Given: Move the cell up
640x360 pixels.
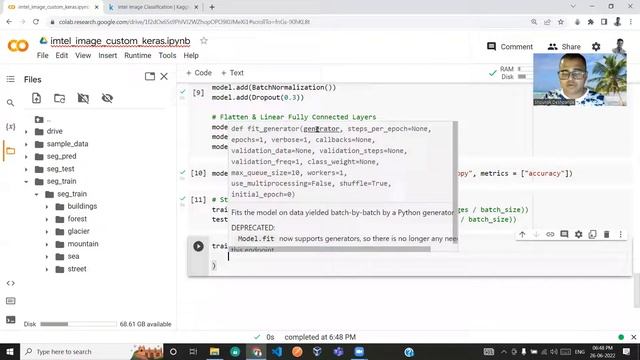Looking at the screenshot, I should tap(522, 234).
